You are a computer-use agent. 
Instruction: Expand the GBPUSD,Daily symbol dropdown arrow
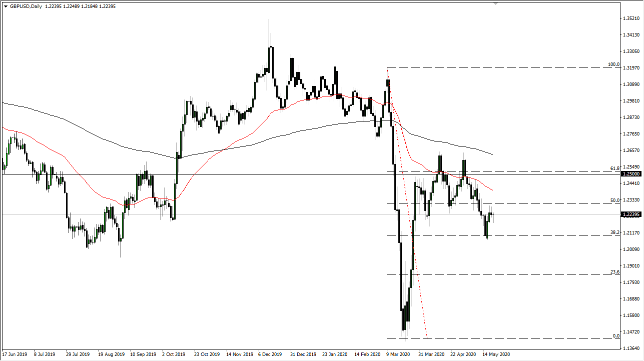pos(5,6)
